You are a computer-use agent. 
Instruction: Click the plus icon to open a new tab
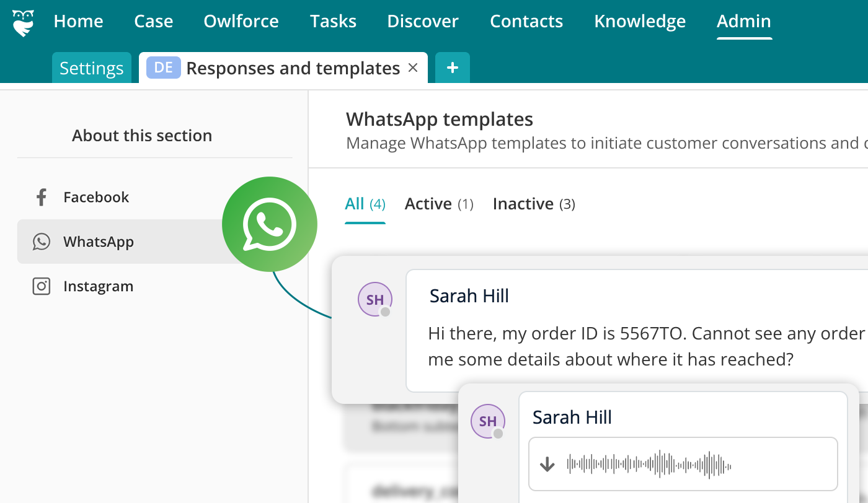pyautogui.click(x=452, y=68)
